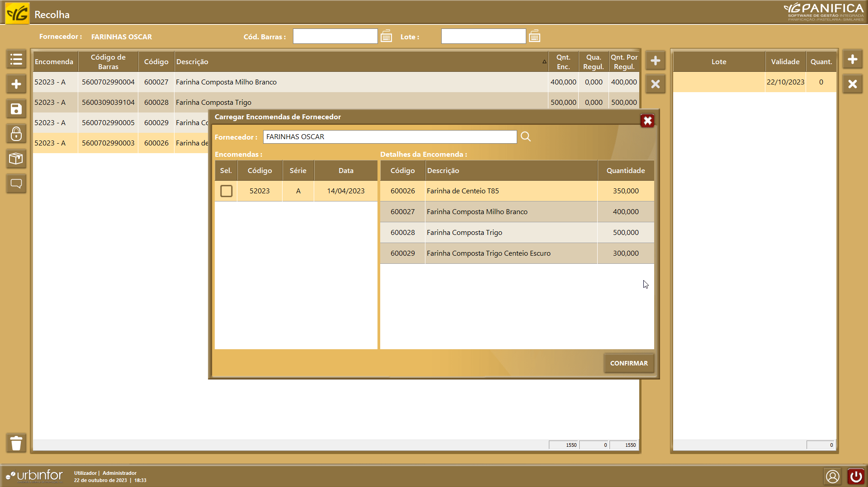
Task: Click the Fornecedor input in the dialog
Action: (x=389, y=137)
